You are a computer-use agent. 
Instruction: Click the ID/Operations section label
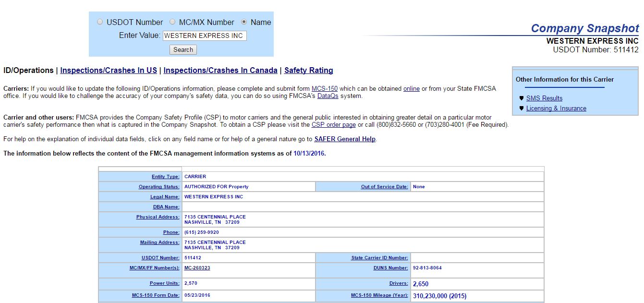tap(28, 71)
